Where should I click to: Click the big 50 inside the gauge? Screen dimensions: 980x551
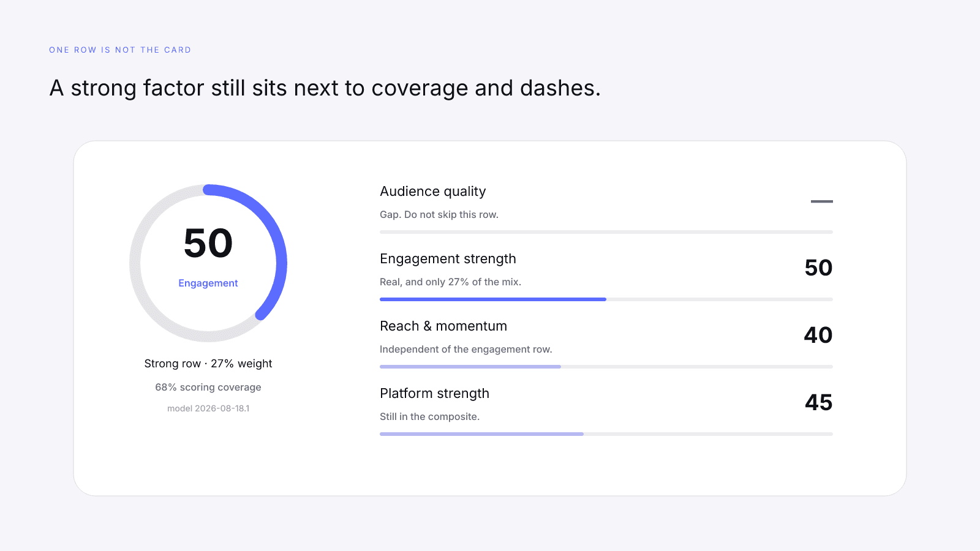208,243
